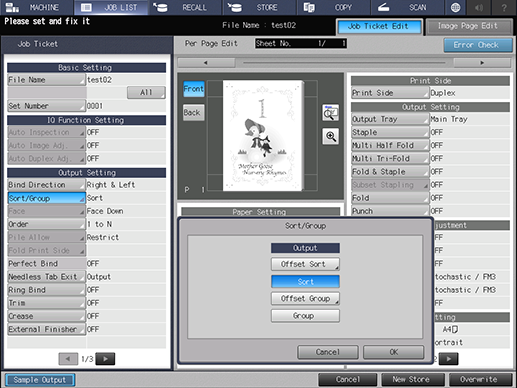Image resolution: width=517 pixels, height=388 pixels.
Task: Open the RECALL menu tab
Action: tap(185, 7)
